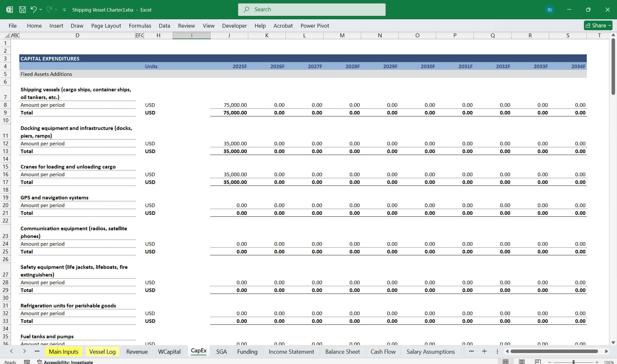Open the RS account profile icon
Screen dimensions: 617x364
point(549,10)
